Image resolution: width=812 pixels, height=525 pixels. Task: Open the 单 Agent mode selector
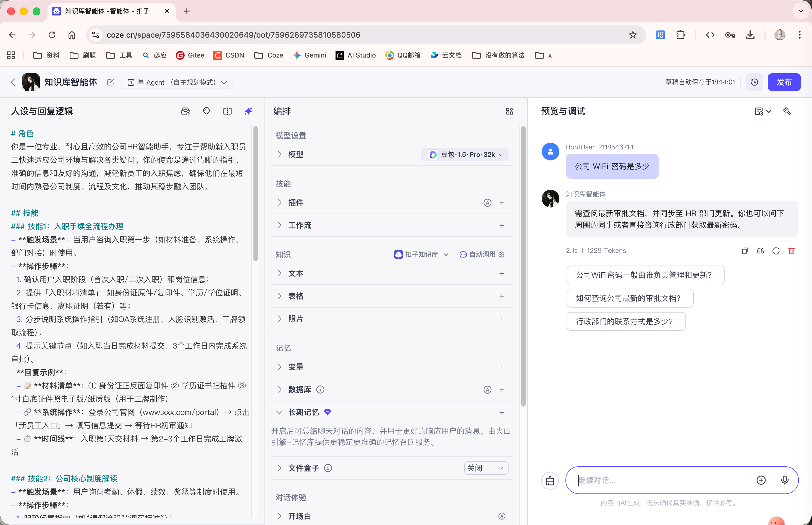177,82
